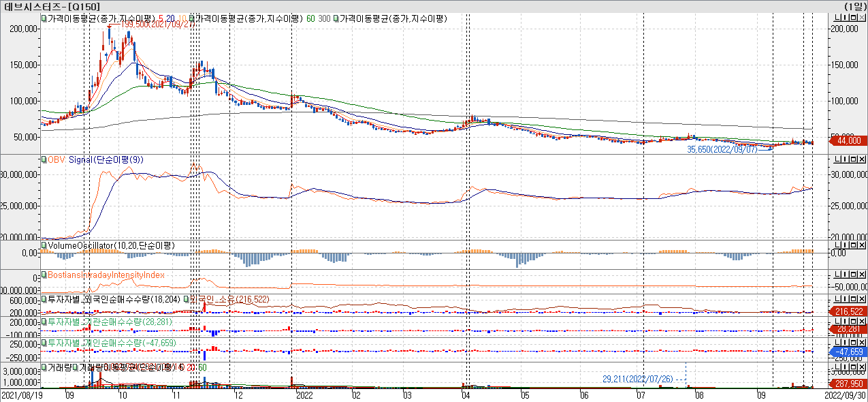Toggle the 외국인순매수수량 indicator box
This screenshot has height=402, width=868.
pyautogui.click(x=44, y=299)
